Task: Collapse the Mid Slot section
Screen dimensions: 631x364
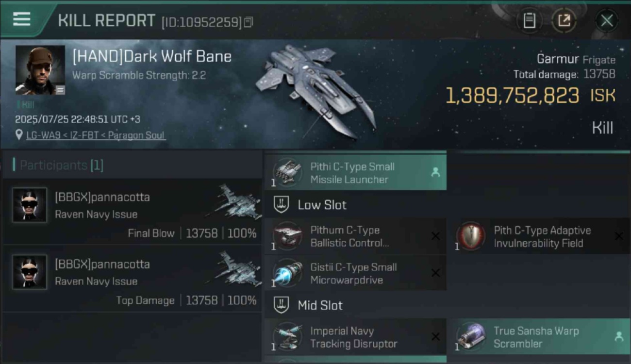Action: point(311,305)
